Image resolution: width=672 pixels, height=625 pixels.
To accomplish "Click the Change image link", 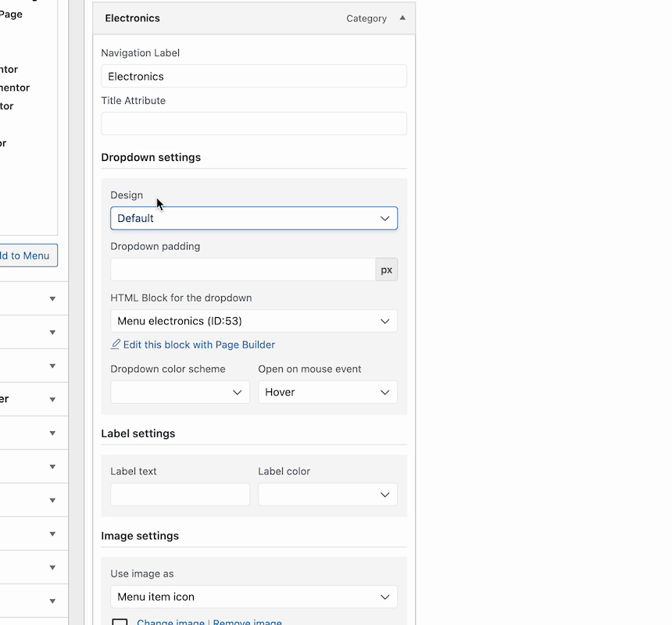I will click(x=170, y=622).
